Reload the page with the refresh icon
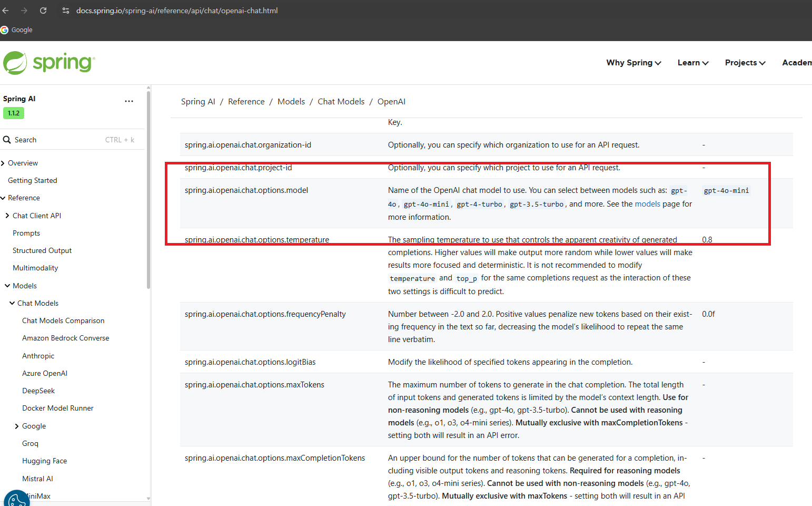Viewport: 812px width, 506px height. tap(43, 11)
